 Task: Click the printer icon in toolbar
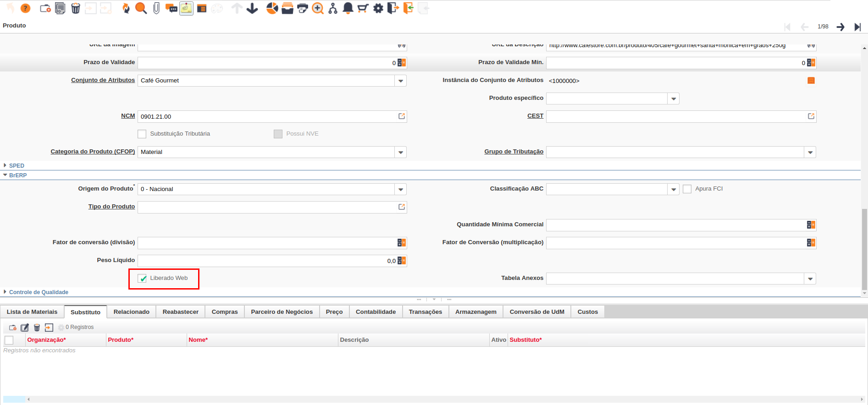pyautogui.click(x=302, y=8)
